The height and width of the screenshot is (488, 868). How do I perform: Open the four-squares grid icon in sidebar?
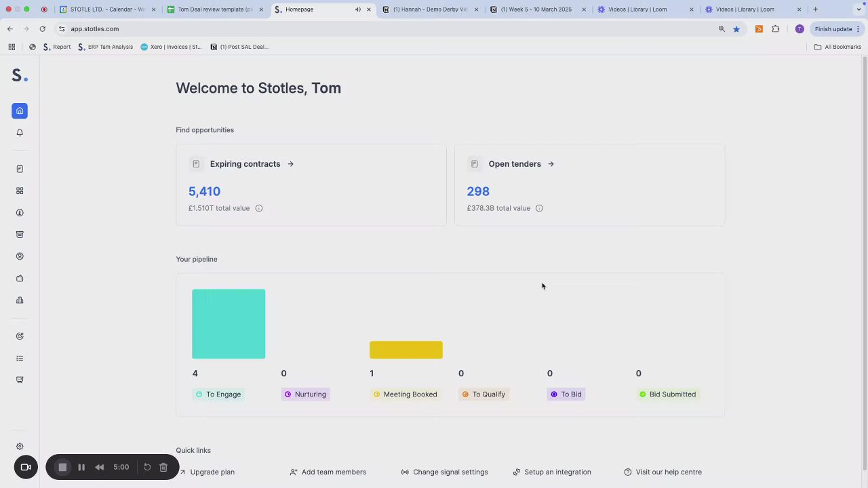[x=20, y=190]
